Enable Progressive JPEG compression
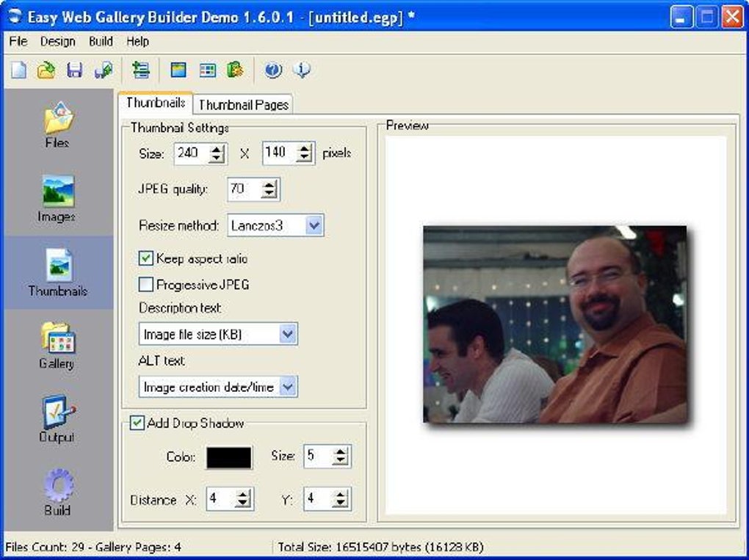This screenshot has width=749, height=560. click(145, 284)
